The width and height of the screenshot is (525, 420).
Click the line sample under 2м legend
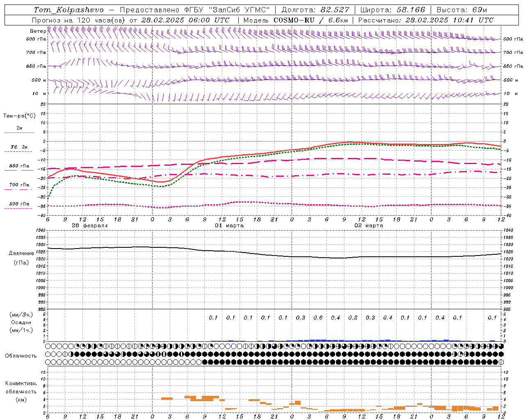(19, 132)
